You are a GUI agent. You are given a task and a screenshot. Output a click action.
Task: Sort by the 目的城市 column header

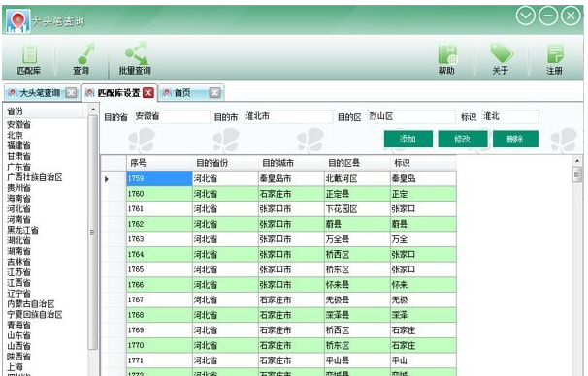click(x=291, y=163)
